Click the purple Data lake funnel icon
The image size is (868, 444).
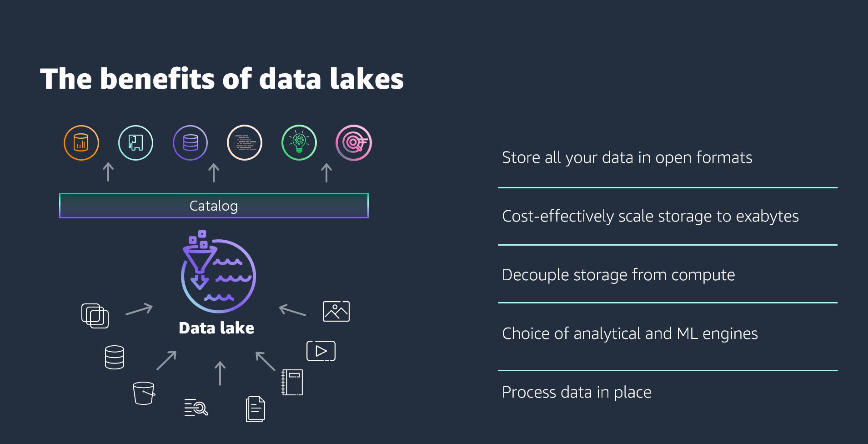pos(218,274)
